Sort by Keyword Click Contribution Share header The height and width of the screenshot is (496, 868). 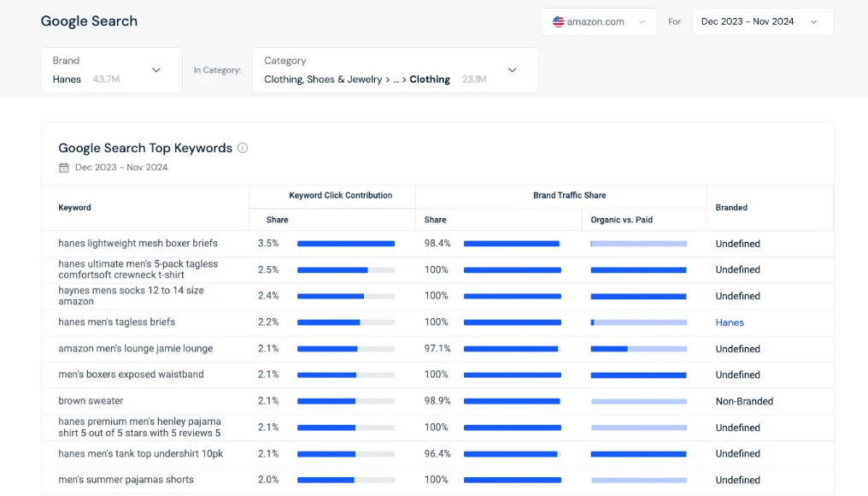[277, 220]
